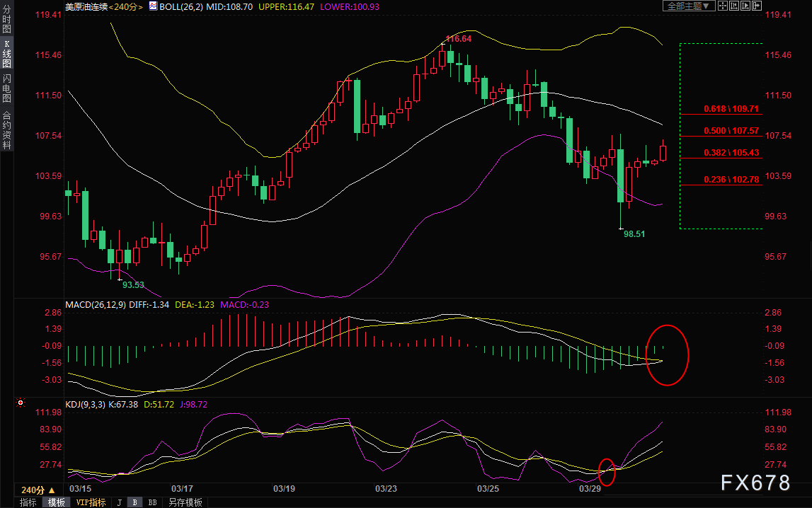Switch to 分时图 sidebar tab
The image size is (812, 508).
tap(7, 20)
